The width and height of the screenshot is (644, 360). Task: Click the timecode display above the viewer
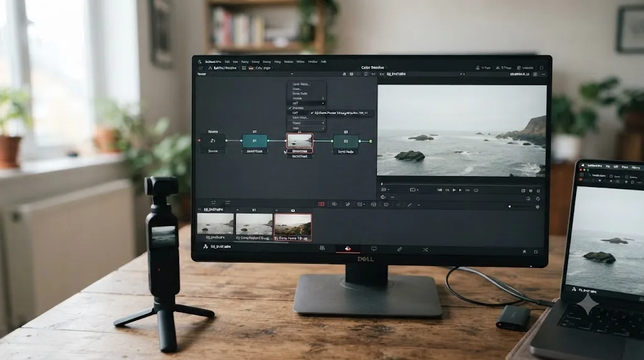coord(519,74)
